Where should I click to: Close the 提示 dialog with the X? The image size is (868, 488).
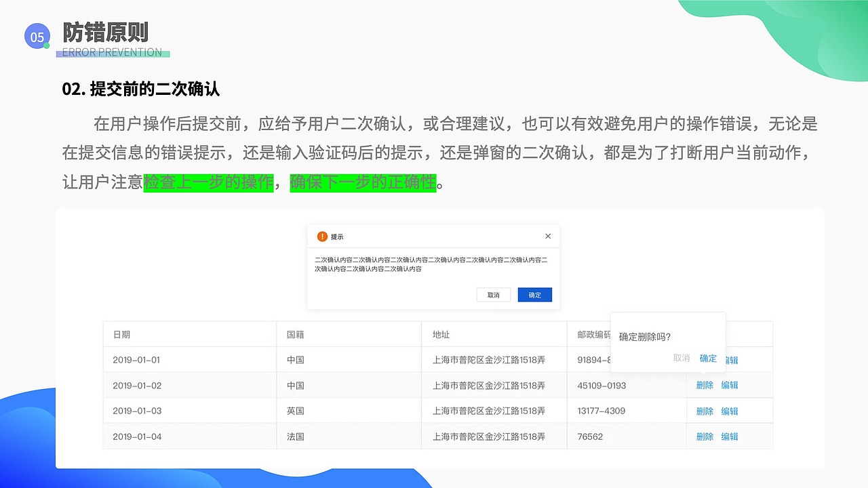548,237
